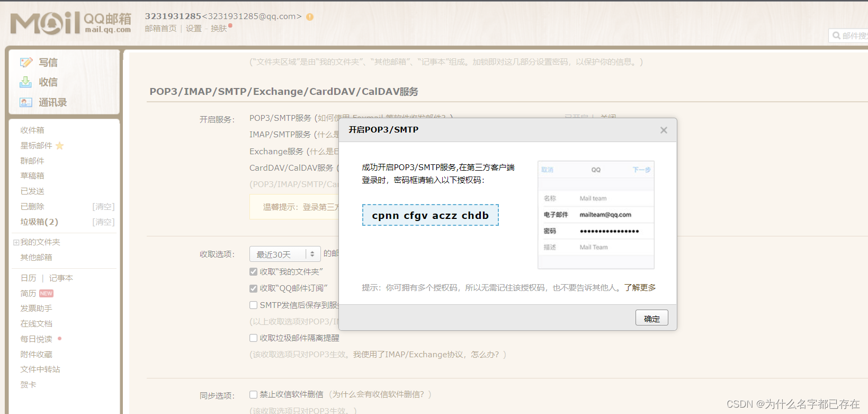This screenshot has height=414, width=868.
Task: Click the 邮件搜索 search input field
Action: tap(848, 36)
